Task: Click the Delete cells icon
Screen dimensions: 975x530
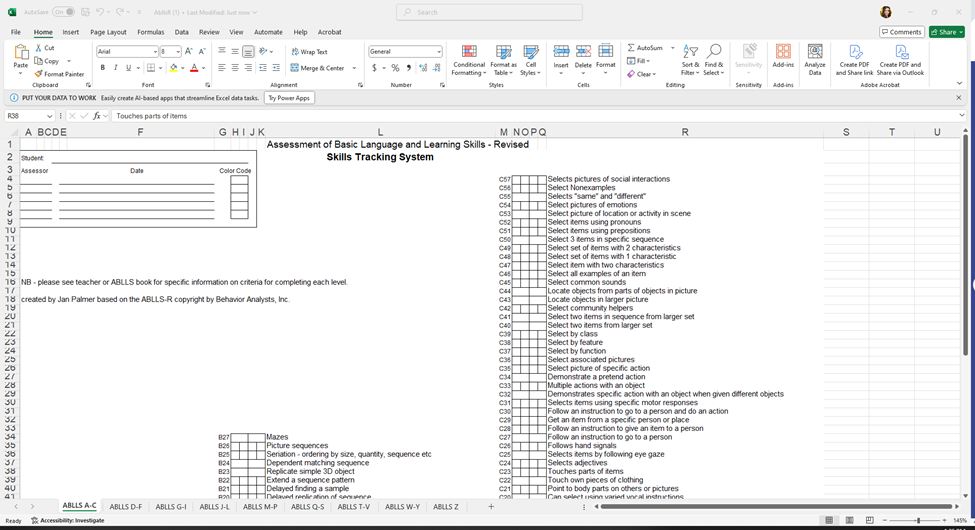Action: click(583, 52)
